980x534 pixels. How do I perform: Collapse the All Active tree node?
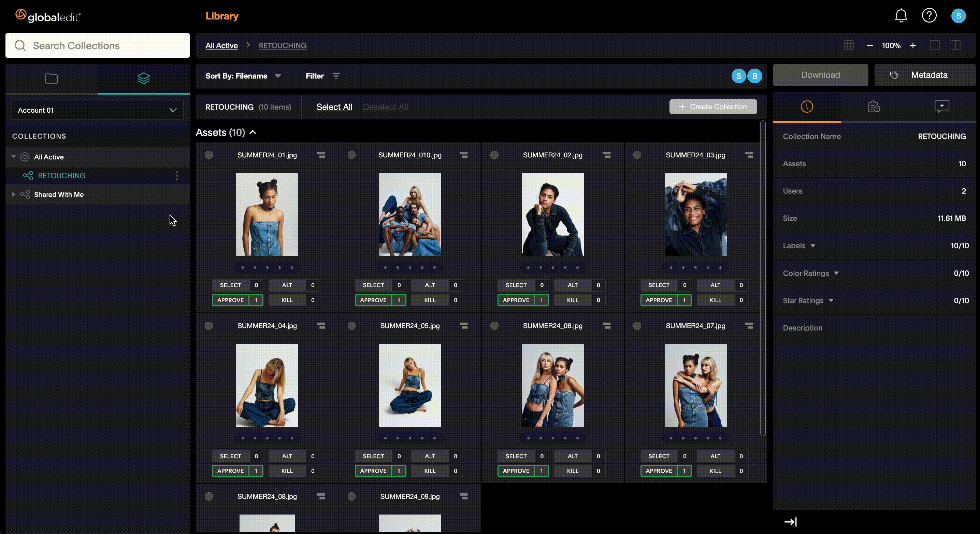click(13, 157)
